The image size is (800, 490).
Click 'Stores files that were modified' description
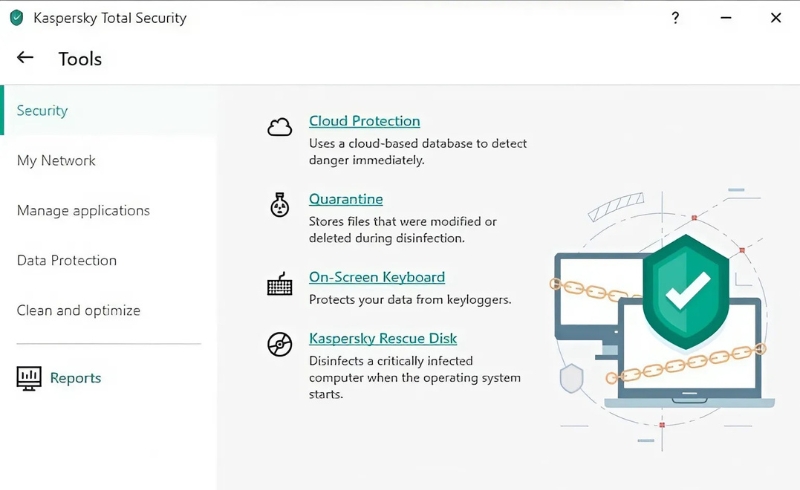(x=403, y=230)
